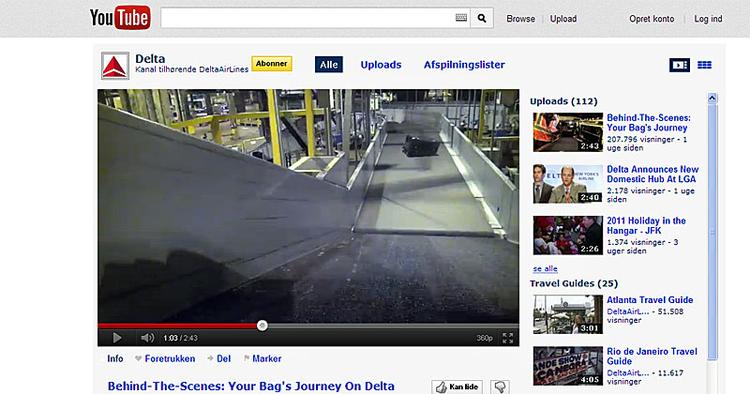
Task: Open the 360p quality selector
Action: click(x=484, y=338)
